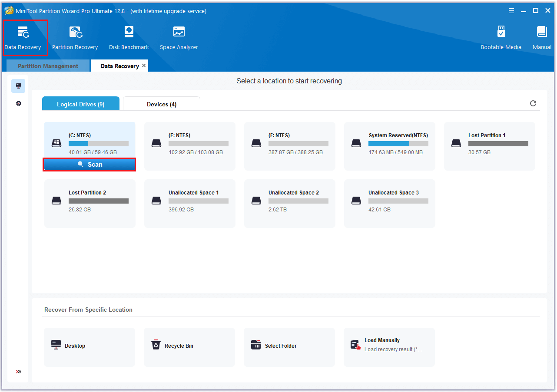
Task: Create Bootable Media
Action: click(x=501, y=37)
